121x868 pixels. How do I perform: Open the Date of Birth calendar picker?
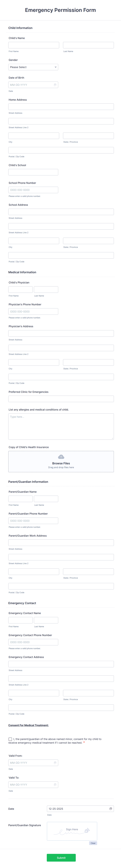(55, 85)
